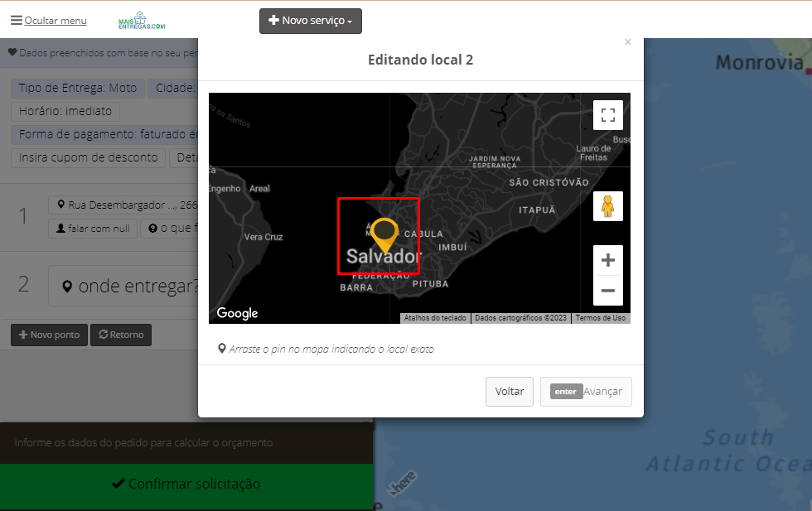This screenshot has width=812, height=511.
Task: Click the 'o que f' question field on row 1
Action: pyautogui.click(x=169, y=229)
